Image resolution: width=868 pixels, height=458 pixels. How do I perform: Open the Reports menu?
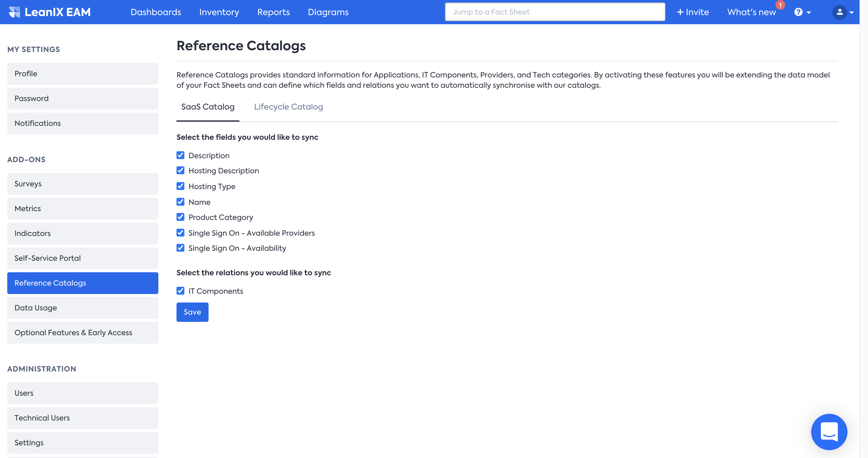(x=273, y=12)
